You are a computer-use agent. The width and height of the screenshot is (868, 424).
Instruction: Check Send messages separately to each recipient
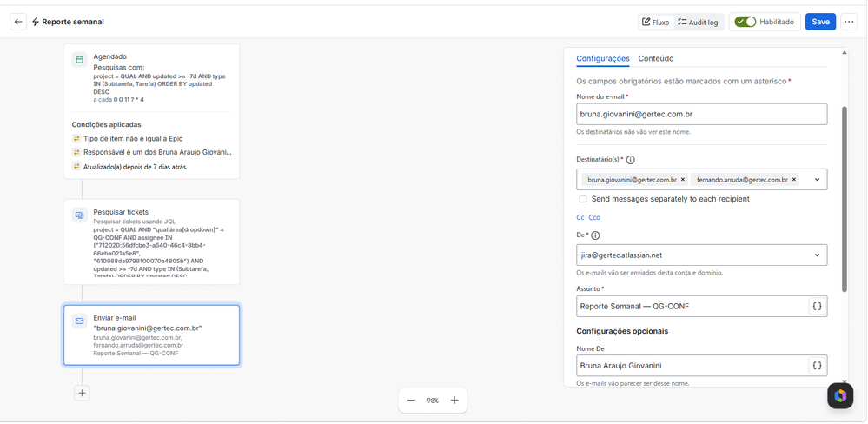click(x=582, y=199)
